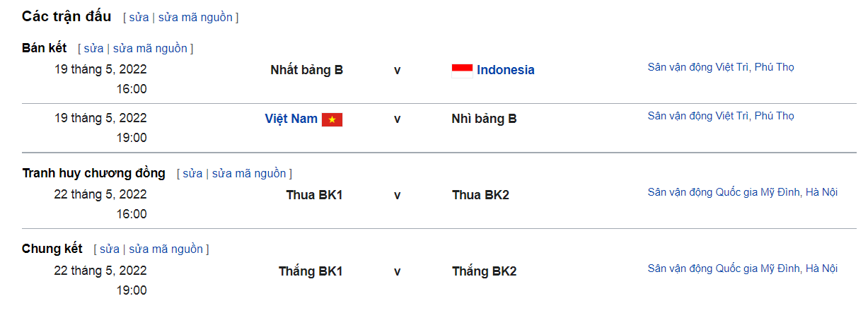The width and height of the screenshot is (868, 313).
Task: Click Hà Nội link in Thua BK1 match row
Action: [x=822, y=192]
